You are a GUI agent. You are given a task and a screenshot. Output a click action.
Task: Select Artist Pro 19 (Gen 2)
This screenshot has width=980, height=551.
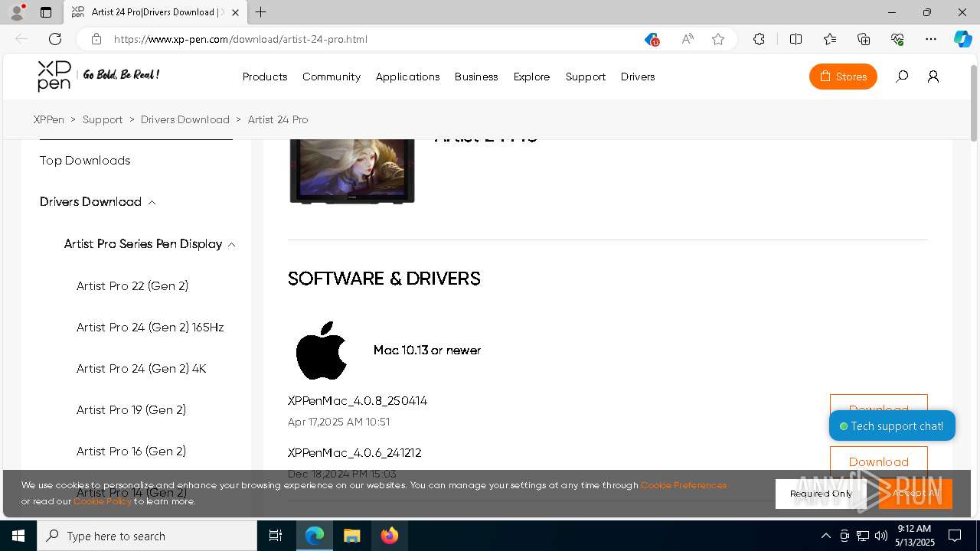click(x=131, y=409)
